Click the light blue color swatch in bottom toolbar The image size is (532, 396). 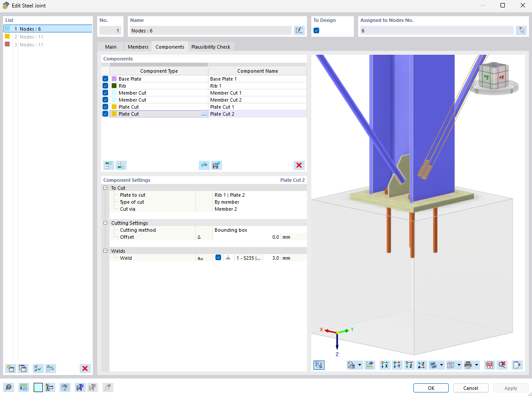click(38, 388)
